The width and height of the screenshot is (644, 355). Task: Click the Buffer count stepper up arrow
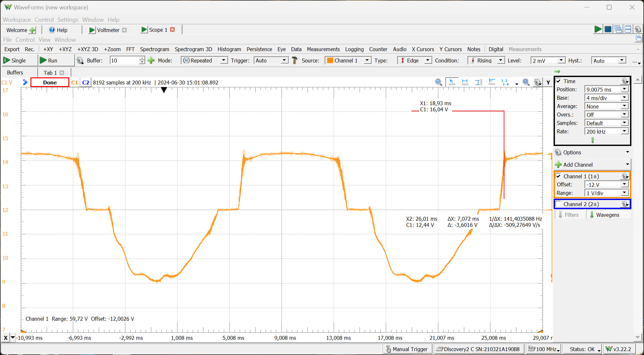click(142, 58)
